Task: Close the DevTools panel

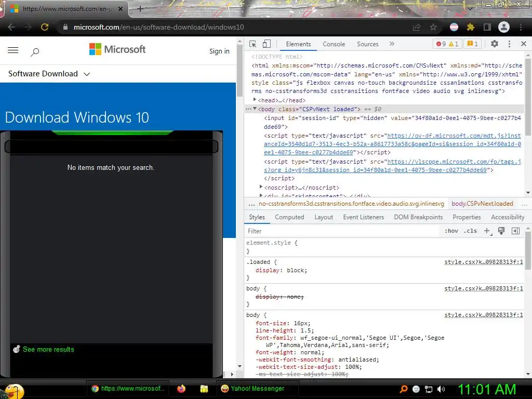Action: click(x=524, y=44)
